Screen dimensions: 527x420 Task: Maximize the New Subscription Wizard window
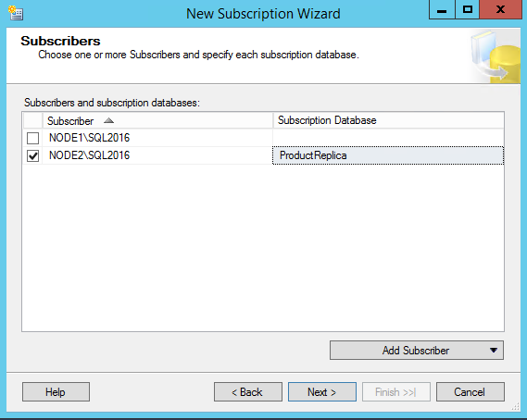coord(467,10)
